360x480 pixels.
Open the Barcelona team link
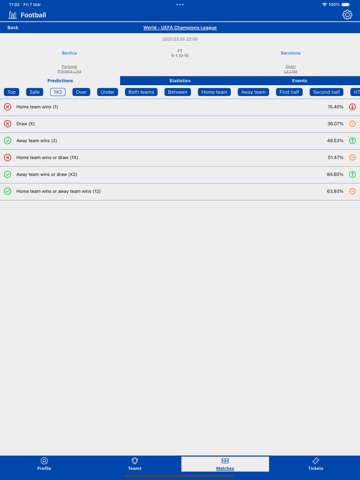click(291, 53)
